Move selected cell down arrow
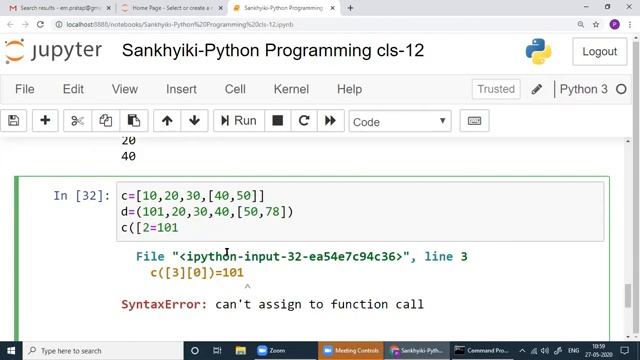640x360 pixels. click(x=194, y=121)
